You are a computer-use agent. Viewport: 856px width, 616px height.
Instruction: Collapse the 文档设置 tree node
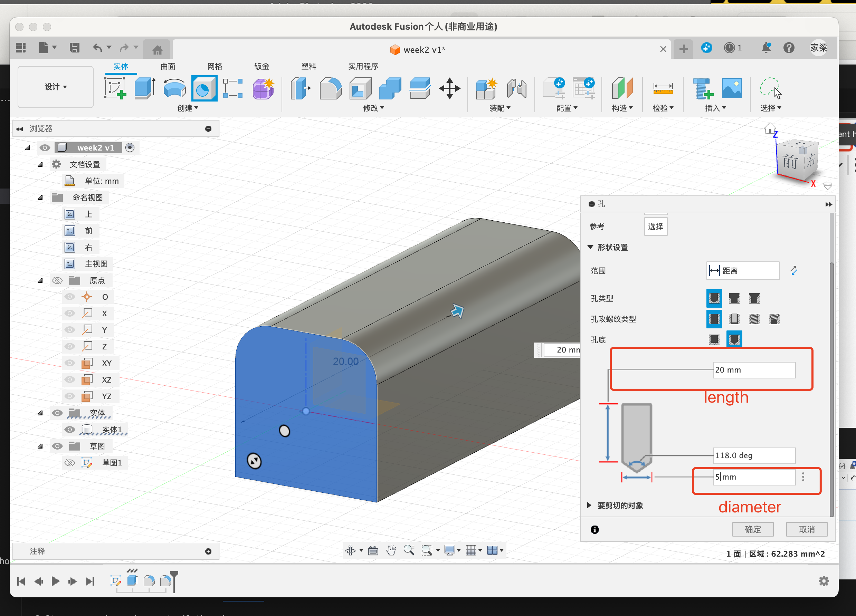(40, 164)
